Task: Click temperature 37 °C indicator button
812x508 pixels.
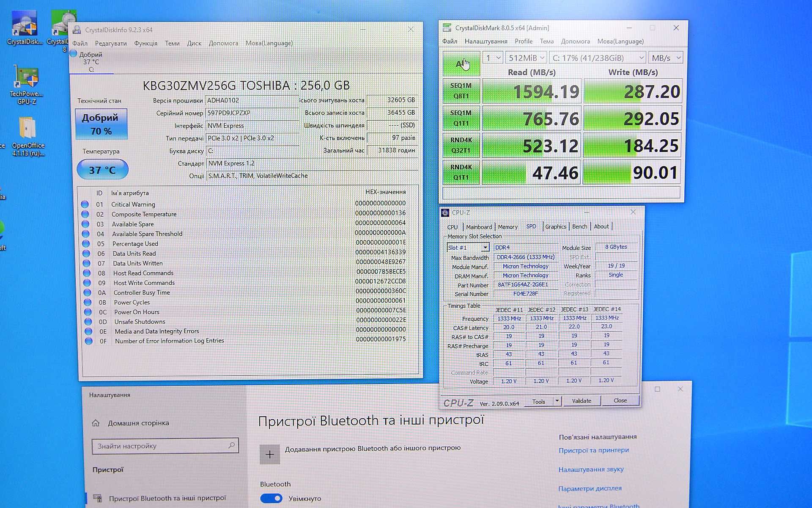Action: point(102,170)
